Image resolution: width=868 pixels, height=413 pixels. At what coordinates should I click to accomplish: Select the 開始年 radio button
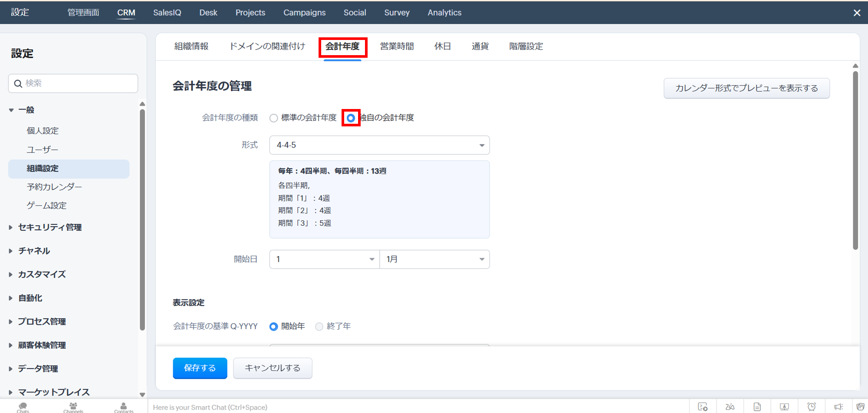click(x=274, y=327)
